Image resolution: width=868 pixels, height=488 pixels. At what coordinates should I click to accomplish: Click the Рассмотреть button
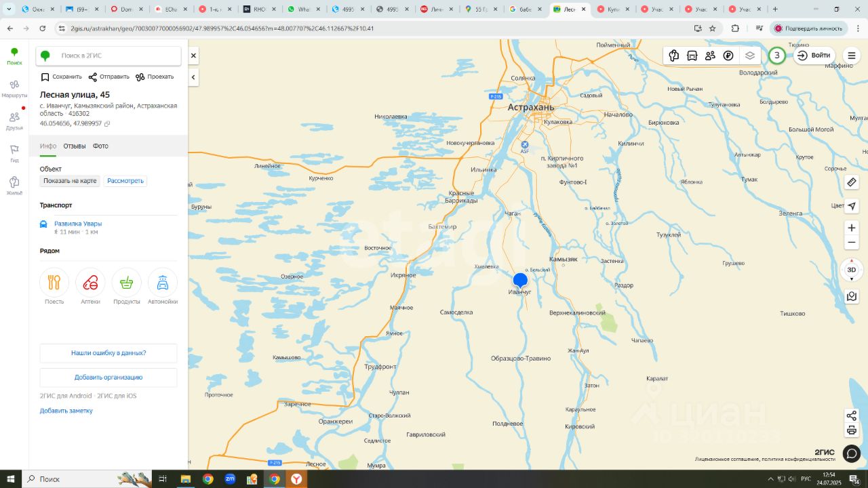pyautogui.click(x=125, y=181)
